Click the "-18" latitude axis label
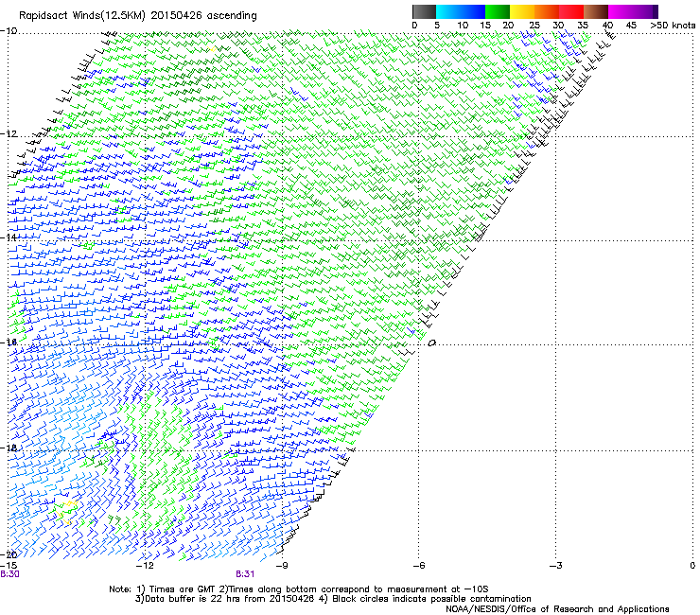 pos(9,448)
